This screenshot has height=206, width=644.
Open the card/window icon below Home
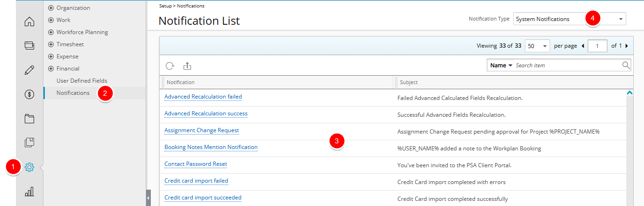click(29, 45)
